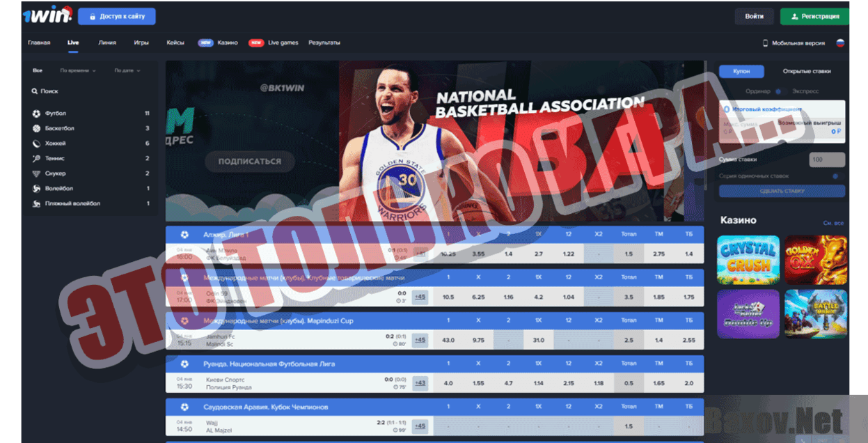Open the Crystal Crush casino game thumbnail
The height and width of the screenshot is (443, 868).
[748, 258]
